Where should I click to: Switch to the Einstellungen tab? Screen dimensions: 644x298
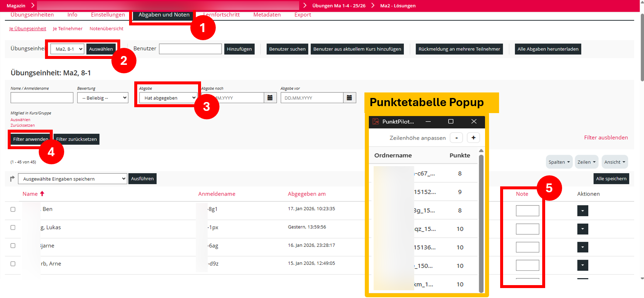(108, 15)
